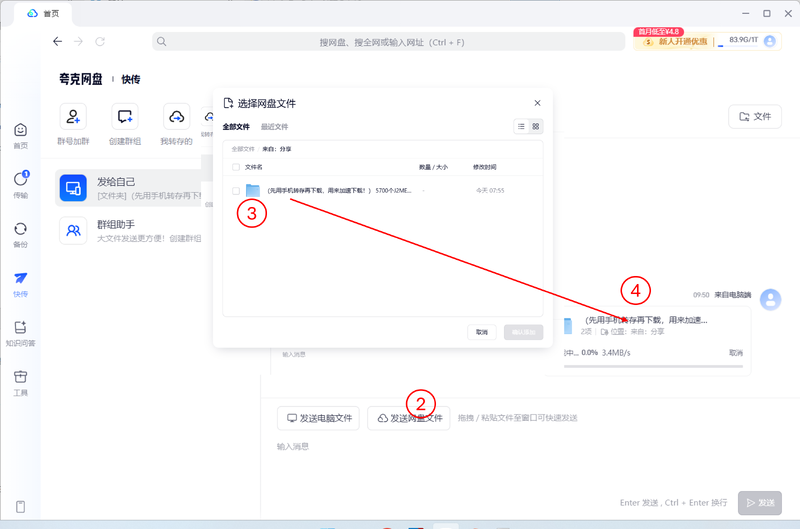Image resolution: width=800 pixels, height=529 pixels.
Task: Click the search magnifier icon
Action: click(161, 41)
